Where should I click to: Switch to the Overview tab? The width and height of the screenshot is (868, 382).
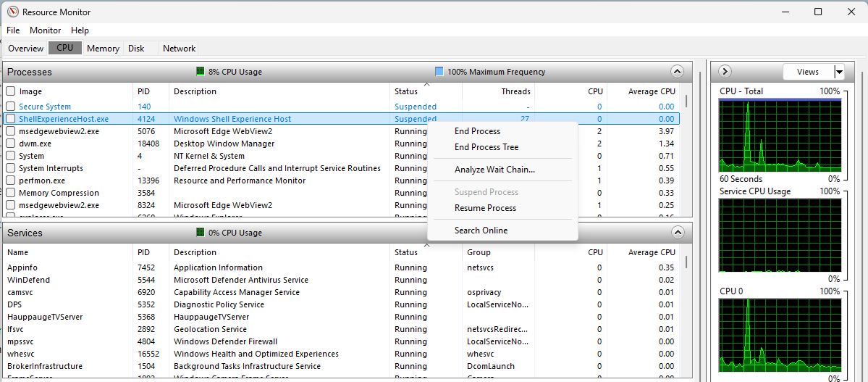(25, 49)
